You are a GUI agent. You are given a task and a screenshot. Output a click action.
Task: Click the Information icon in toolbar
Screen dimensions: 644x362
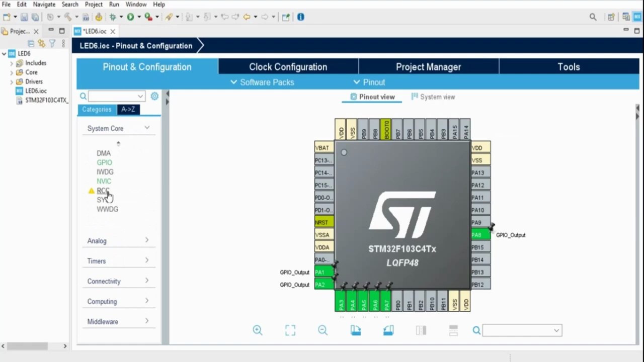[x=300, y=17]
